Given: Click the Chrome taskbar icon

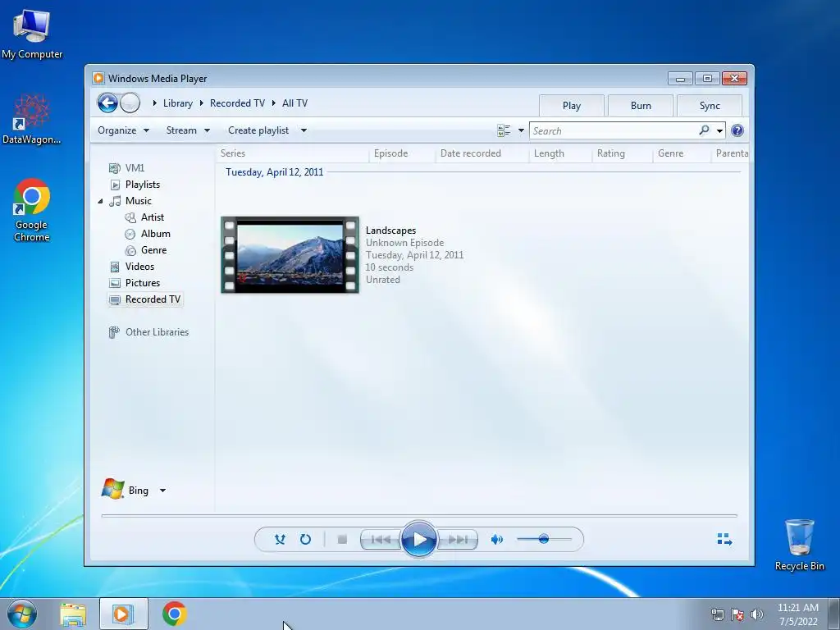Looking at the screenshot, I should [175, 614].
